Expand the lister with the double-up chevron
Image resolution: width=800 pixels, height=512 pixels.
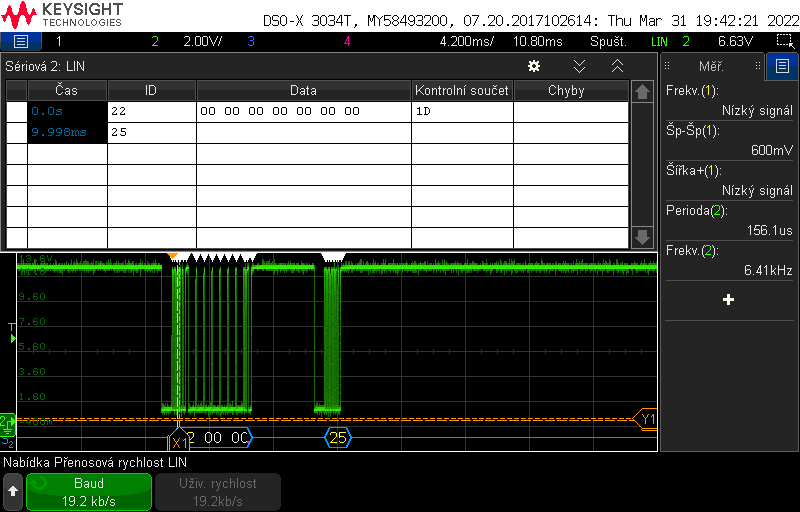[x=617, y=66]
